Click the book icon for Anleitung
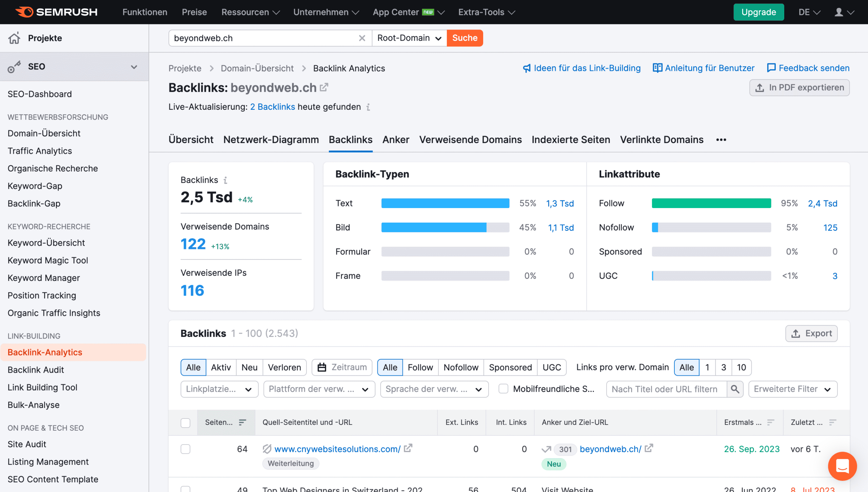The image size is (868, 492). point(657,68)
